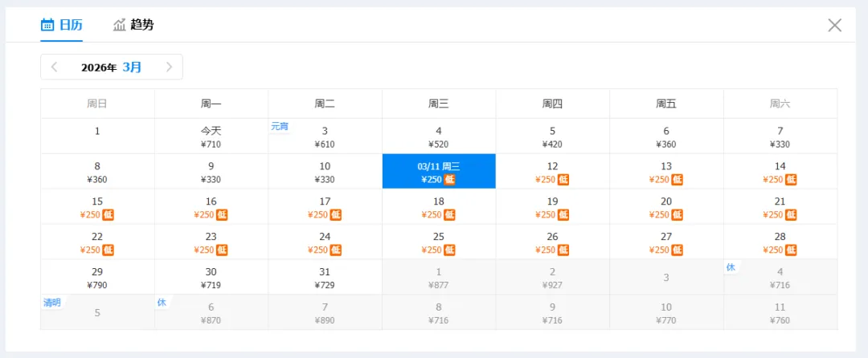868x358 pixels.
Task: Switch to the 趋势 tab
Action: click(x=133, y=25)
